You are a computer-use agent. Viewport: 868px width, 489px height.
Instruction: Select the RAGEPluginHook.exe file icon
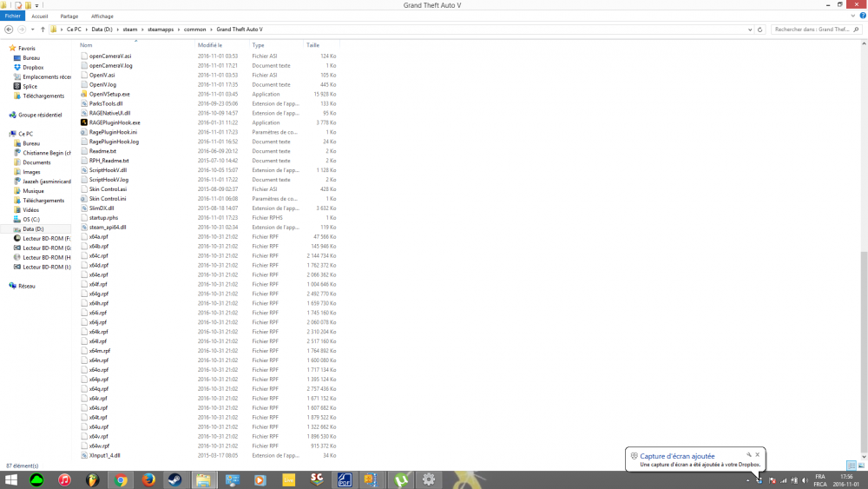84,122
